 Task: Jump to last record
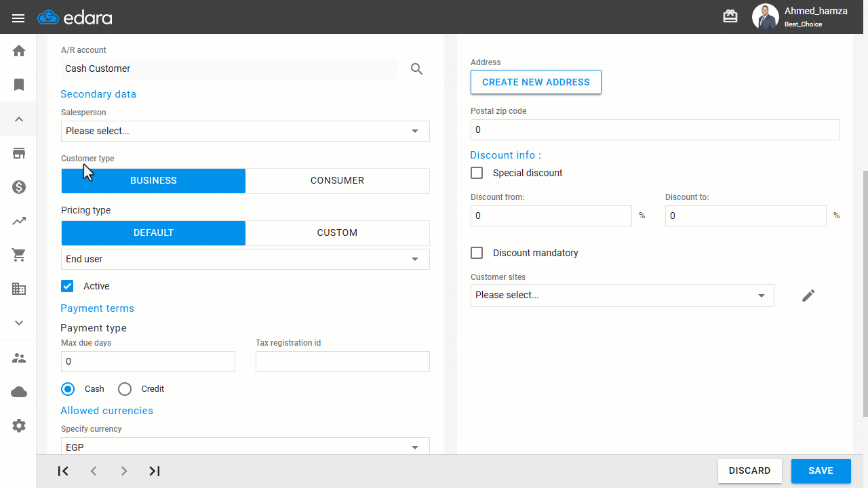(155, 471)
